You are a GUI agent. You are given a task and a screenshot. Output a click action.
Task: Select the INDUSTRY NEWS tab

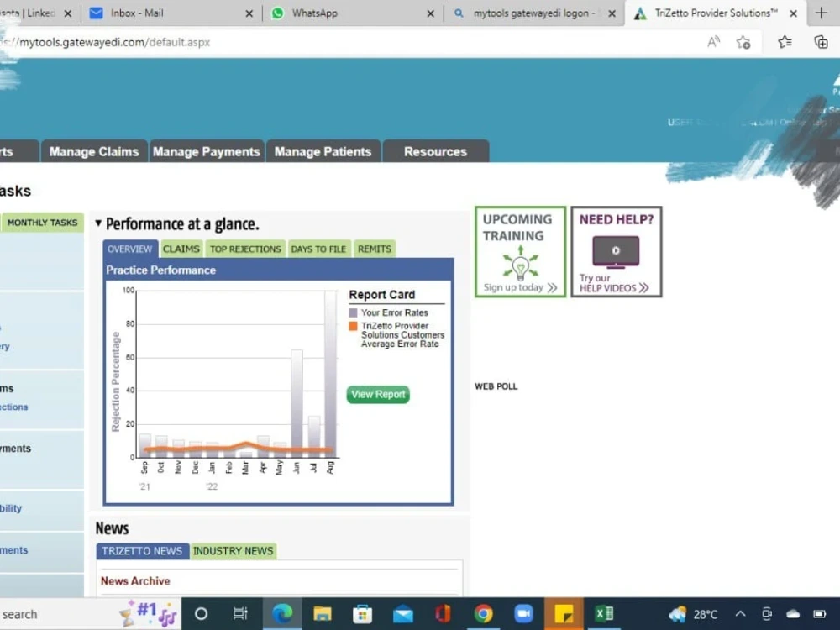233,551
